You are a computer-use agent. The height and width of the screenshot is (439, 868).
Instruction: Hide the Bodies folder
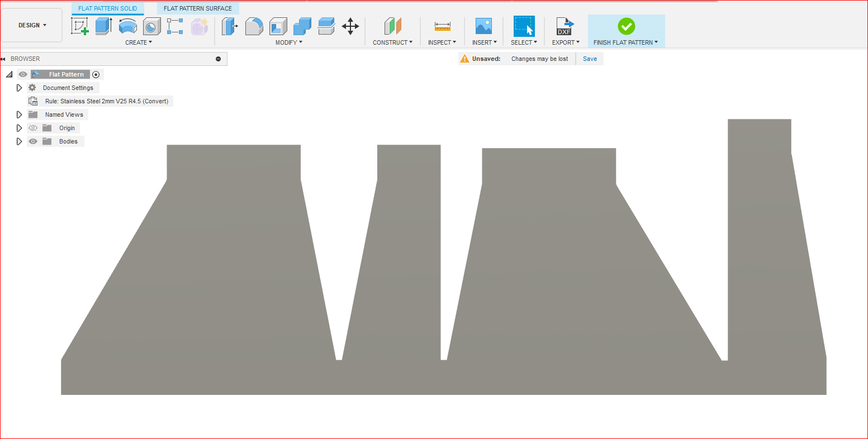(x=32, y=141)
